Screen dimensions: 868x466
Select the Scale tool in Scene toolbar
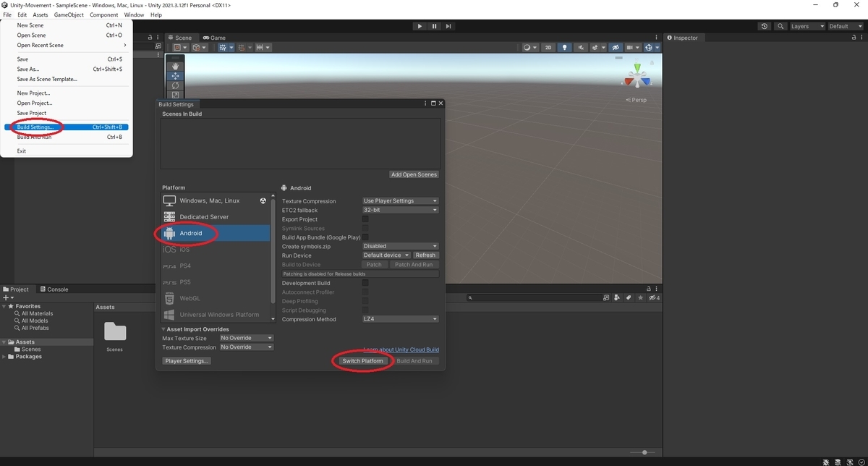point(175,94)
